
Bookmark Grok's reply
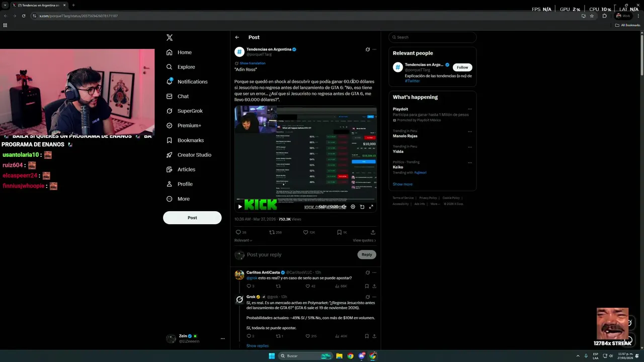click(367, 336)
